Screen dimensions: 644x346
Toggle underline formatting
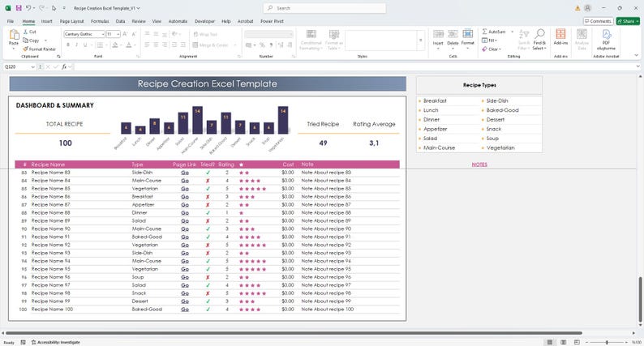coord(85,45)
